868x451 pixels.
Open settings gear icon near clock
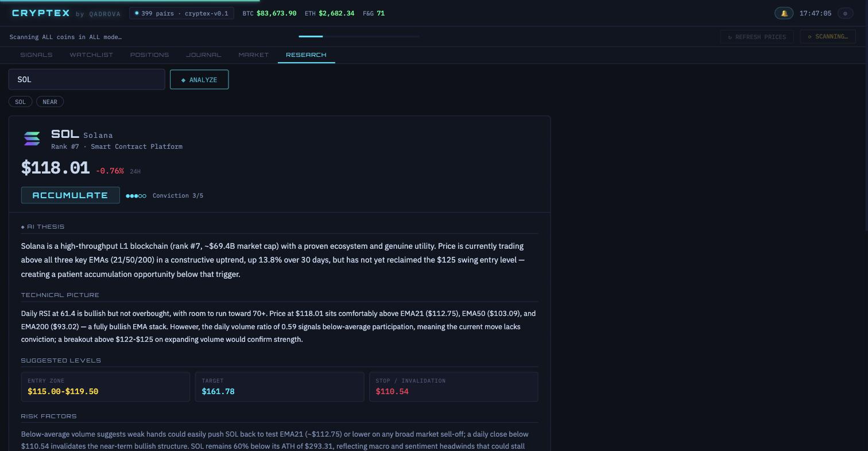(x=845, y=13)
